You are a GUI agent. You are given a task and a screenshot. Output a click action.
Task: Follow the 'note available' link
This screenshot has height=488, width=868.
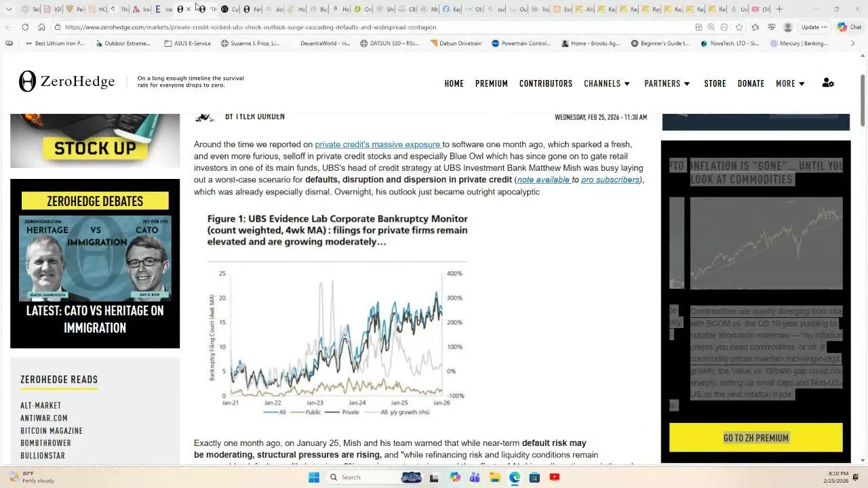(543, 180)
